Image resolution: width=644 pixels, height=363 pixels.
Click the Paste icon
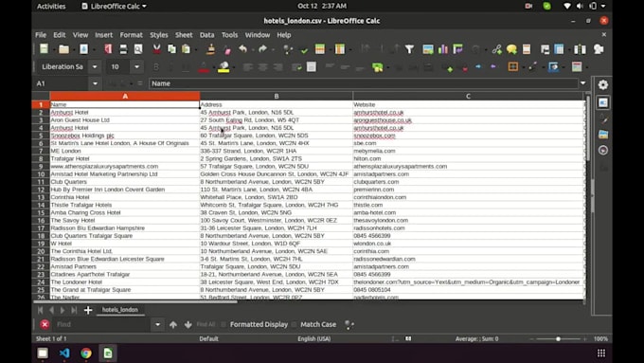tap(186, 49)
